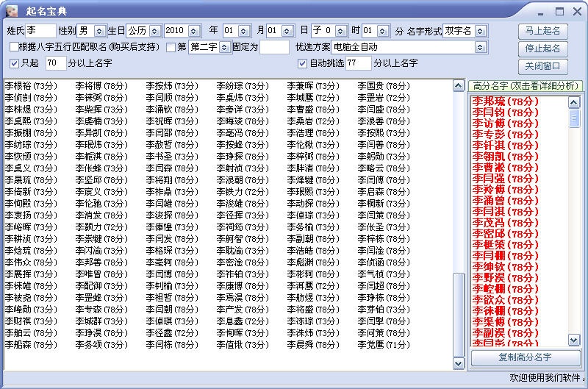Select name 李倚新 (73分)
588x389 pixels.
pyautogui.click(x=31, y=192)
